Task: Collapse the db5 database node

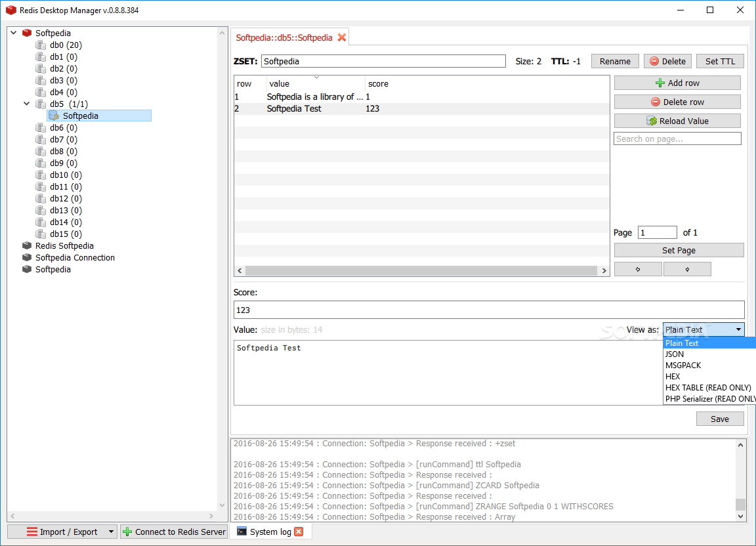Action: pos(27,104)
